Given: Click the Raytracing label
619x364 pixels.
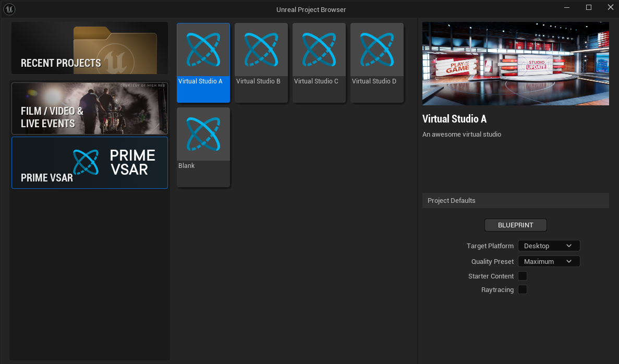Looking at the screenshot, I should pyautogui.click(x=497, y=289).
